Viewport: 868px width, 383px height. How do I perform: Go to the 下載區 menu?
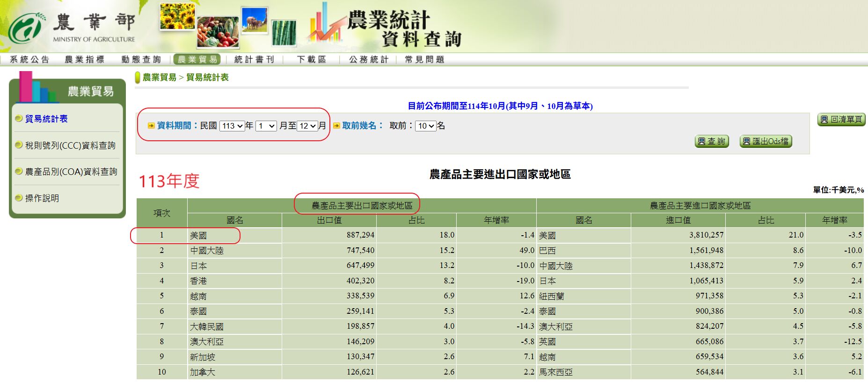[312, 59]
